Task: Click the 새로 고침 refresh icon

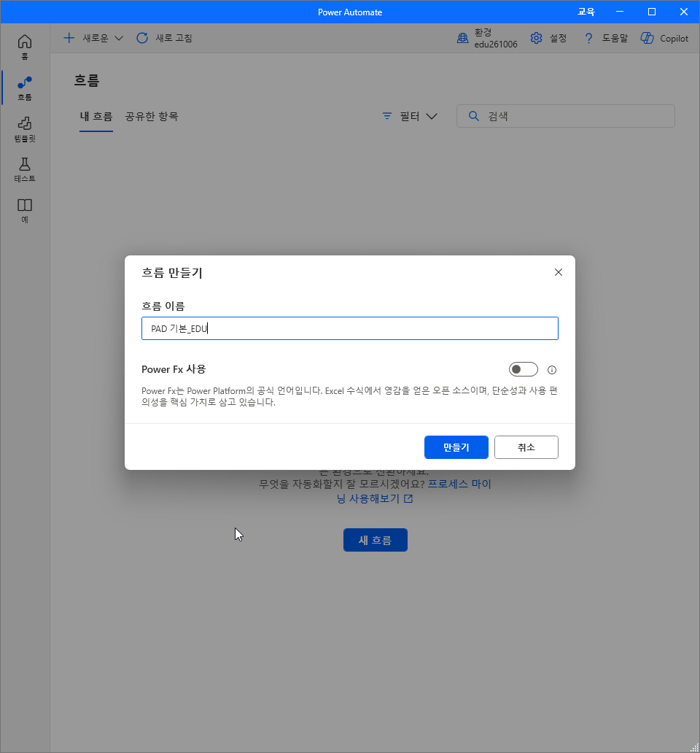Action: (142, 38)
